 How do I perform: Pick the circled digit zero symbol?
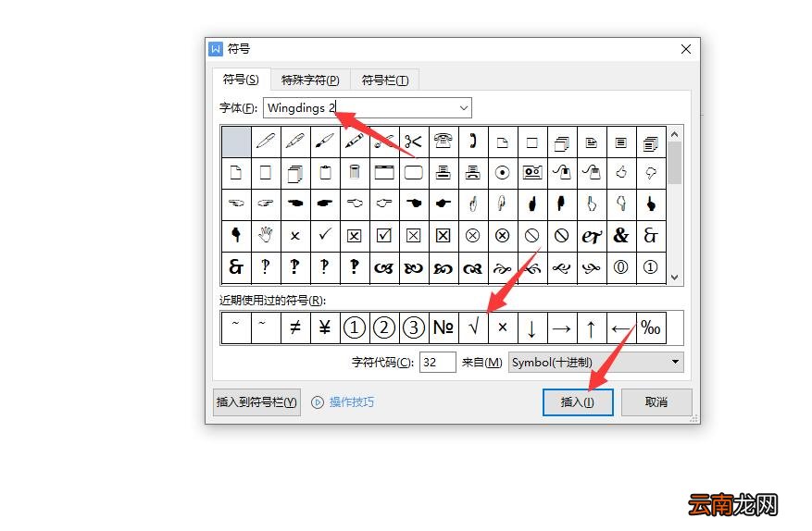pos(621,267)
